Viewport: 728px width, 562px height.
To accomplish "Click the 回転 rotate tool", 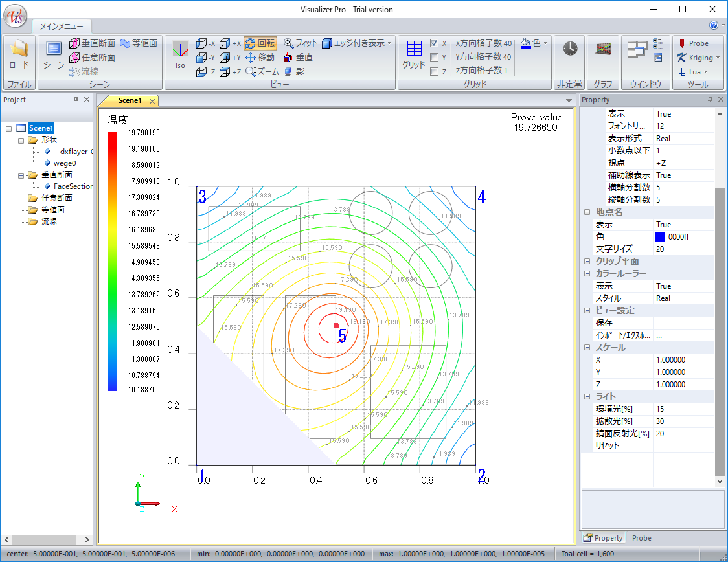I will [260, 43].
